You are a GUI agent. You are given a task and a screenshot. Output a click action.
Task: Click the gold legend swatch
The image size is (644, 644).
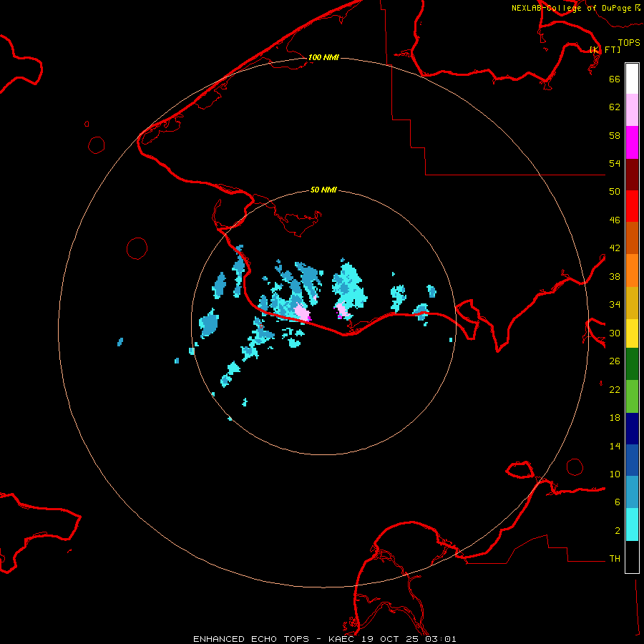(632, 303)
